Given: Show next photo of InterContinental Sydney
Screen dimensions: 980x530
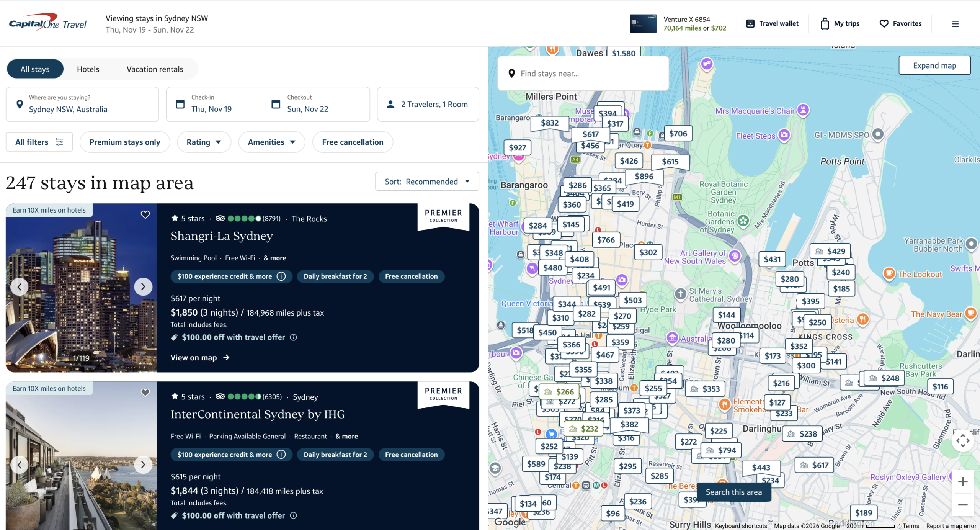Looking at the screenshot, I should click(143, 465).
